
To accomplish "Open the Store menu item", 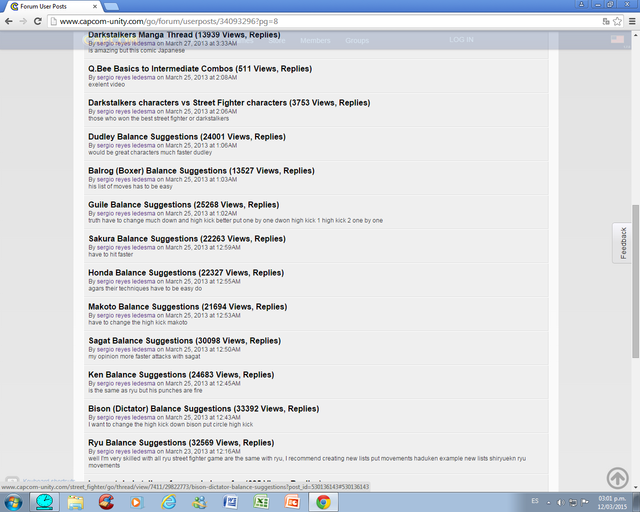I will click(x=277, y=40).
